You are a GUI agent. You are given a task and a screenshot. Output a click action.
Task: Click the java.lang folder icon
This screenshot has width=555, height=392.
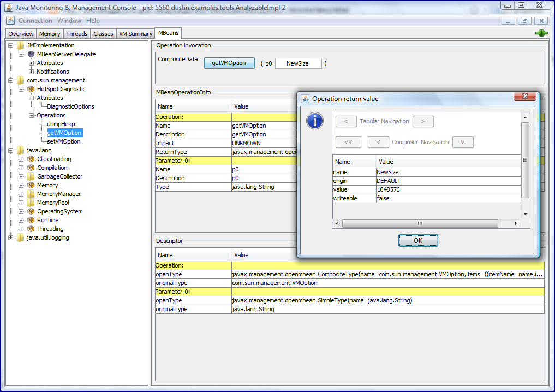21,150
